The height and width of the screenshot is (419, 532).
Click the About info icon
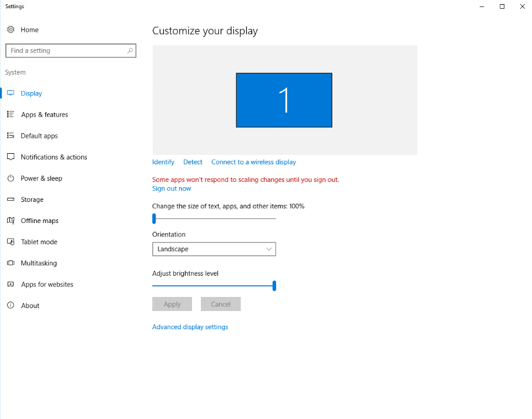(x=11, y=305)
